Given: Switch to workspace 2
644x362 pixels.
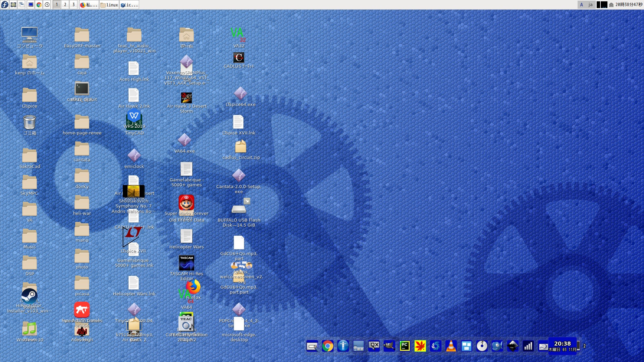Looking at the screenshot, I should click(65, 5).
